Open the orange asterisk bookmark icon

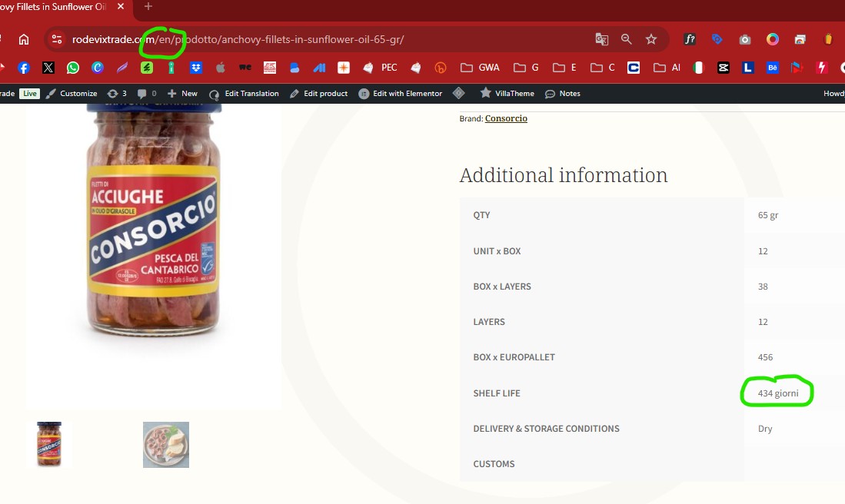[343, 68]
